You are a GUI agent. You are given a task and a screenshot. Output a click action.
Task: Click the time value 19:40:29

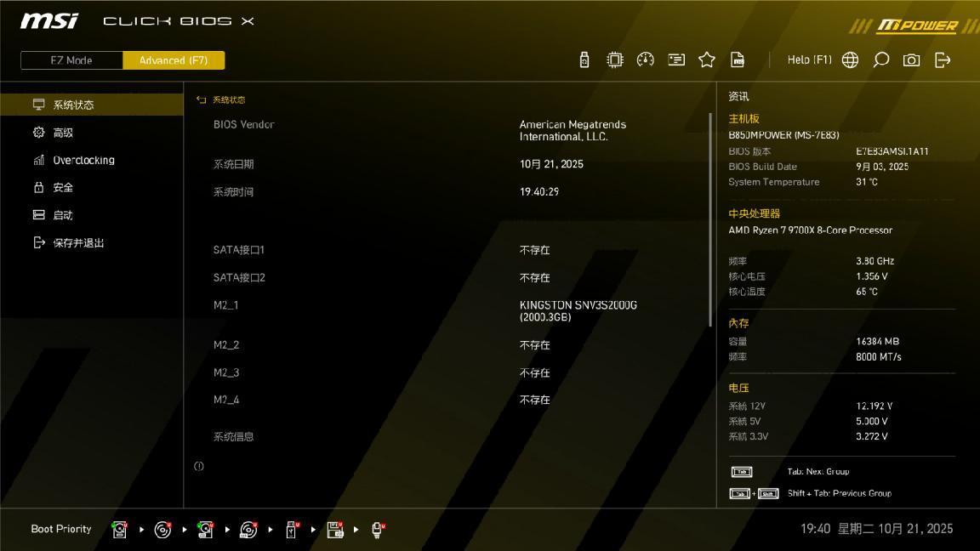(539, 192)
